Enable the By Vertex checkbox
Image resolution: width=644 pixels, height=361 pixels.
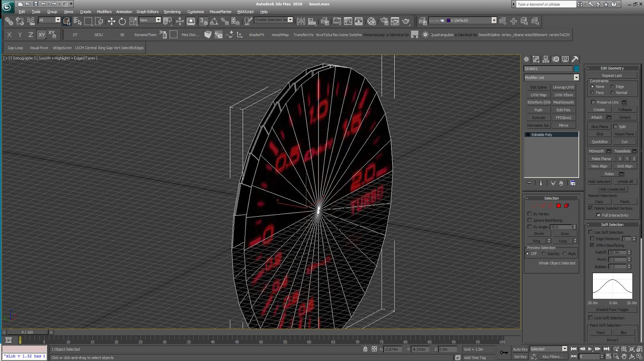(530, 214)
